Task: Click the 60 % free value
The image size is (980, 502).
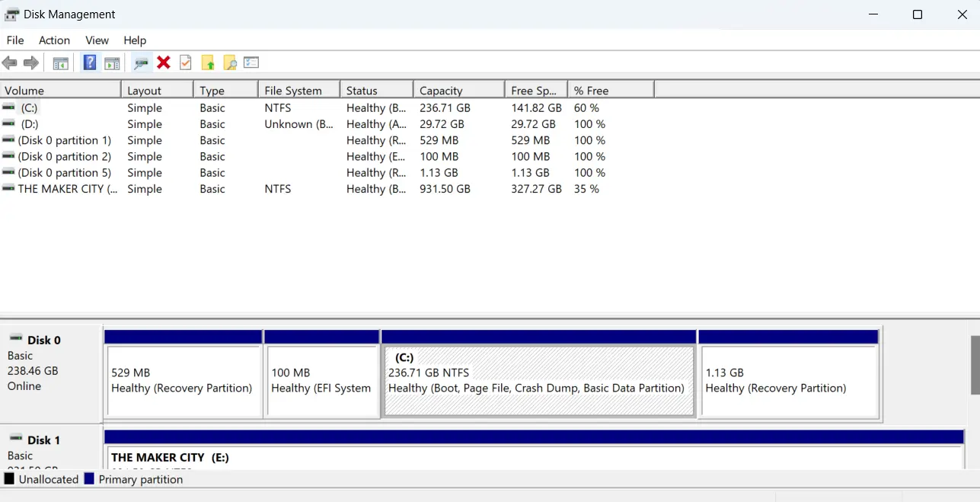Action: click(586, 108)
